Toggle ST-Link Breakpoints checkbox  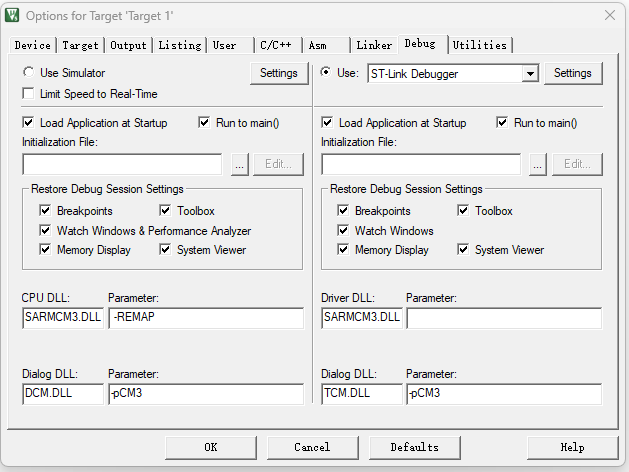343,211
